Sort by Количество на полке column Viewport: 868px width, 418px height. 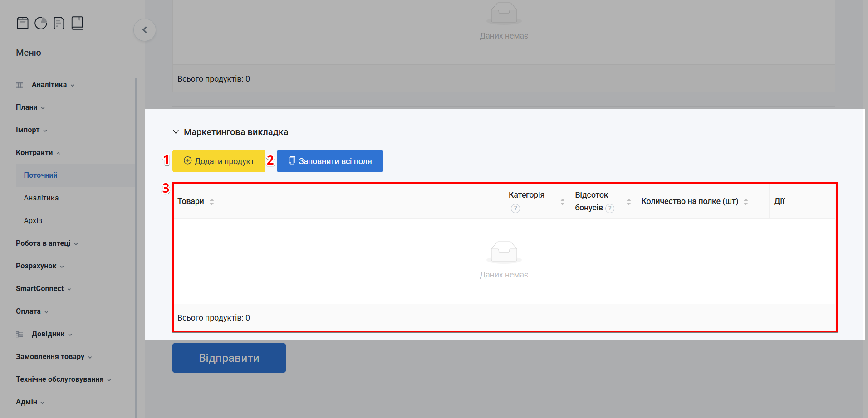[745, 202]
